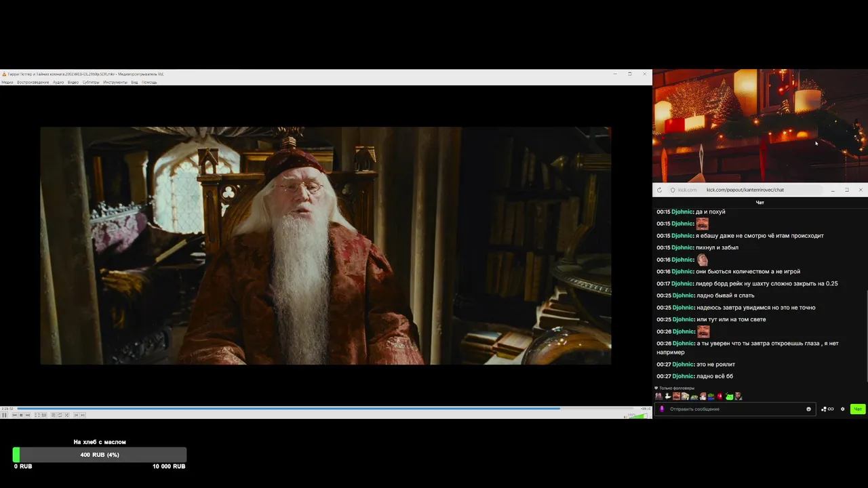The height and width of the screenshot is (488, 868).
Task: Click the kick.com chat address bar
Action: click(746, 190)
